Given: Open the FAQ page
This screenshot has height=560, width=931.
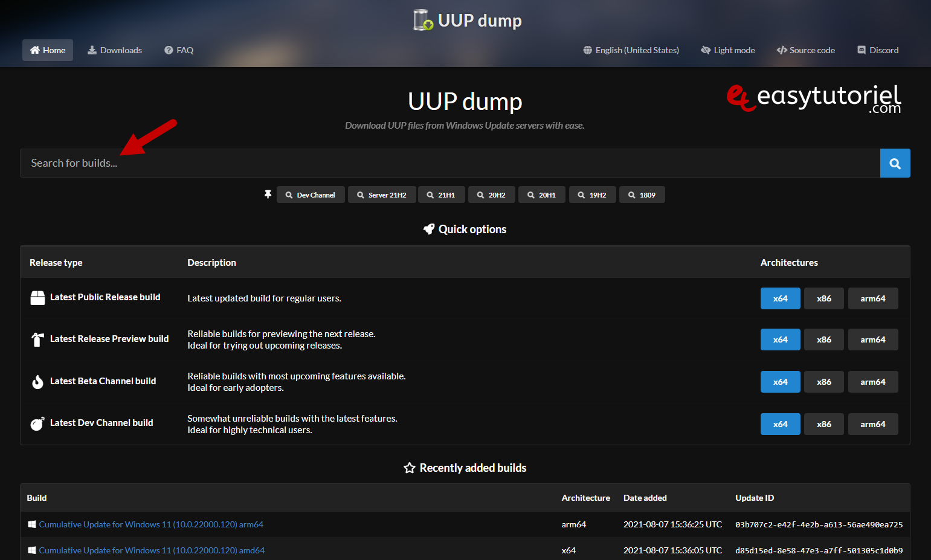Looking at the screenshot, I should 179,50.
